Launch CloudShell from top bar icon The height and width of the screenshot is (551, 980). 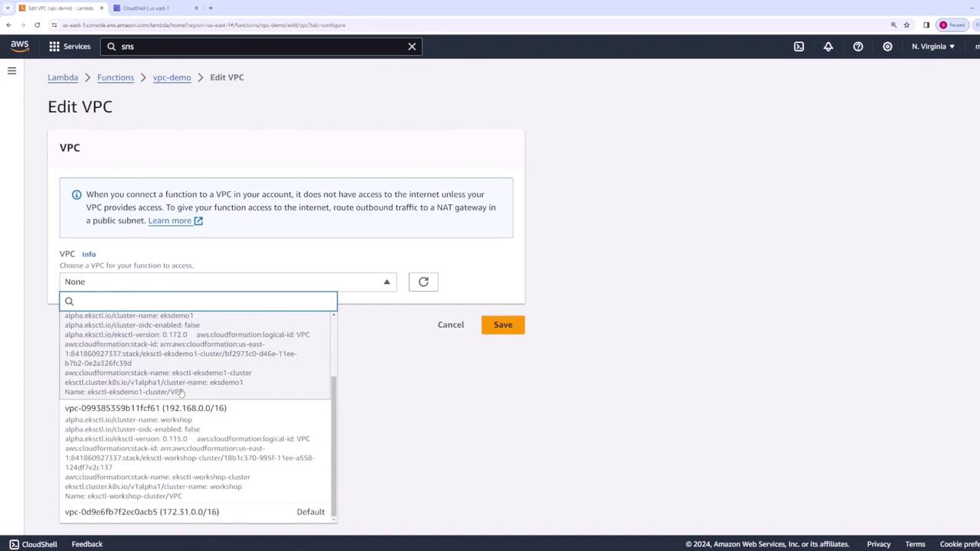799,47
